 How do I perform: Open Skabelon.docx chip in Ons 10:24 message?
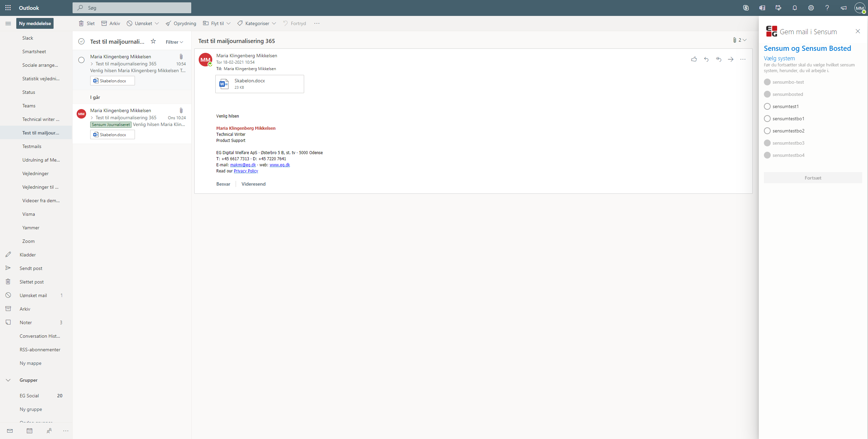113,134
